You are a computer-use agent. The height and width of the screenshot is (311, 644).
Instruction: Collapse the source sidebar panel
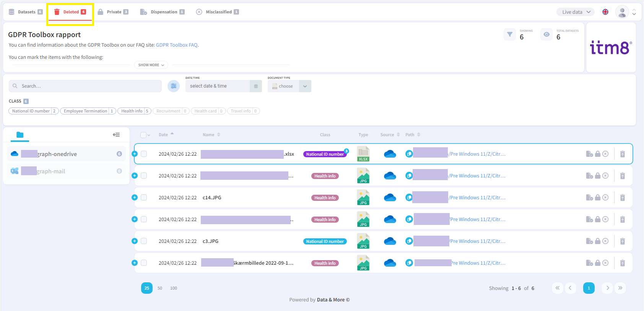point(116,135)
